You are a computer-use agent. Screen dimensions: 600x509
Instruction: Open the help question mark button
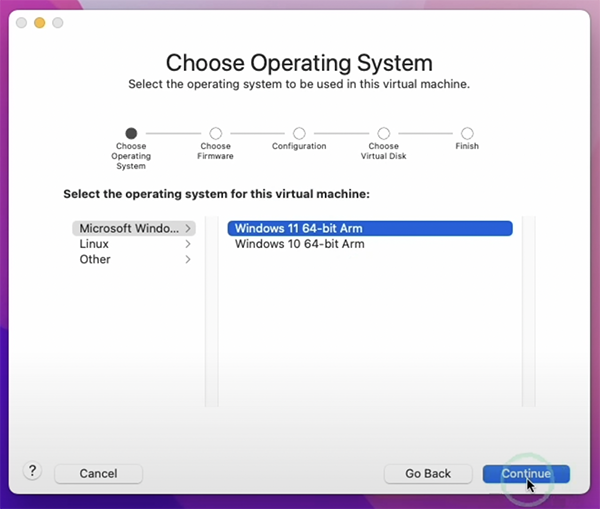coord(33,470)
